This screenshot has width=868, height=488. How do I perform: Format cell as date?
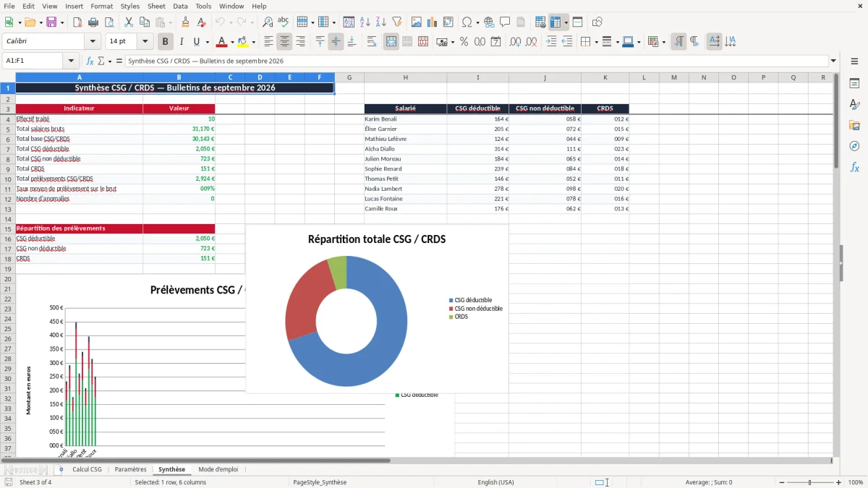(495, 42)
